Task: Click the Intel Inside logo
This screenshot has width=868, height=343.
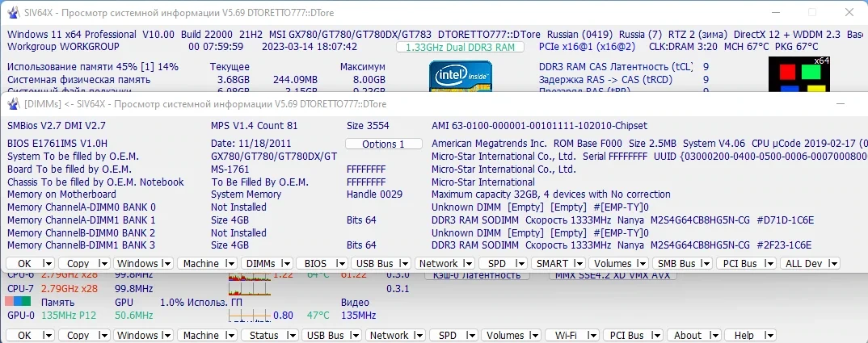Action: tap(461, 76)
